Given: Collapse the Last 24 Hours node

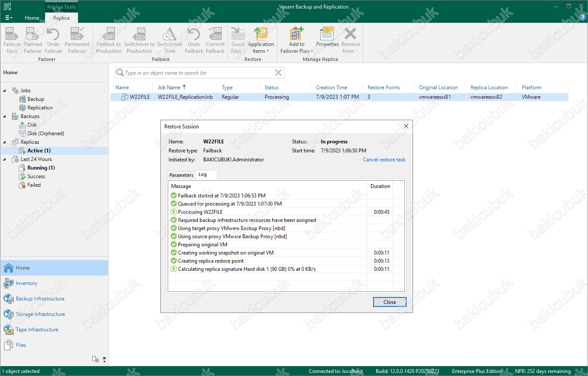Looking at the screenshot, I should [x=5, y=159].
